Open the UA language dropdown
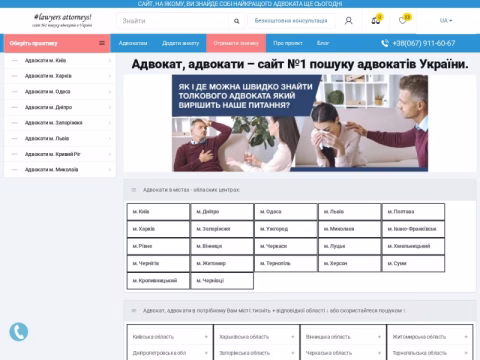The height and width of the screenshot is (360, 480). coord(446,21)
